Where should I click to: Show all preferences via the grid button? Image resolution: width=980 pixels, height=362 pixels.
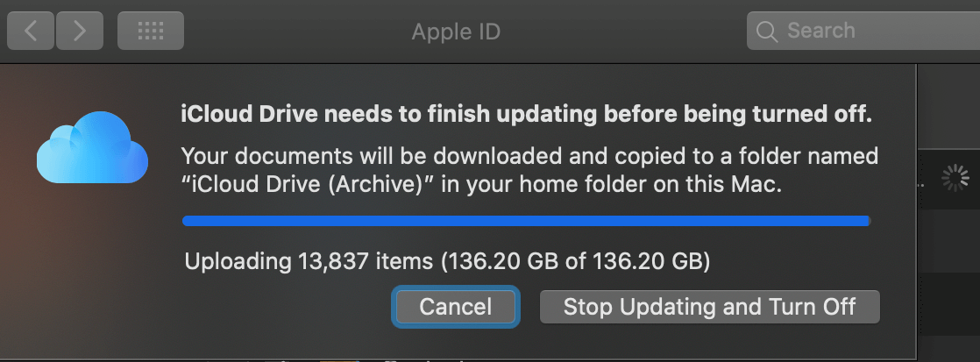point(151,32)
